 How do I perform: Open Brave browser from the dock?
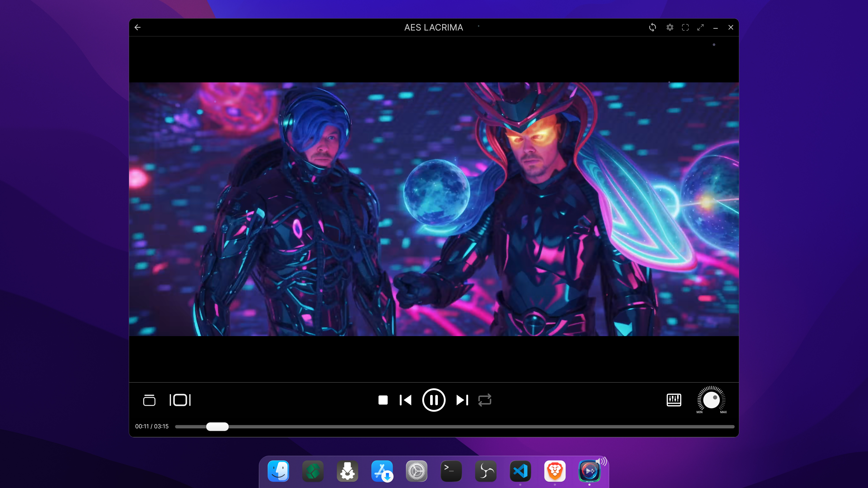click(x=555, y=471)
